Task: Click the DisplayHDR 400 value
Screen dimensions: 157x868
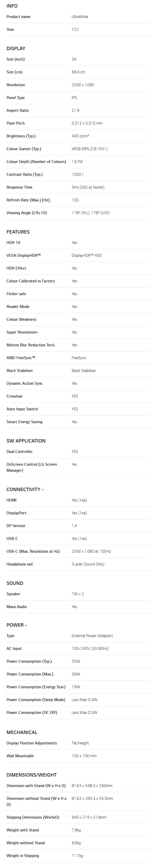Action: [86, 255]
